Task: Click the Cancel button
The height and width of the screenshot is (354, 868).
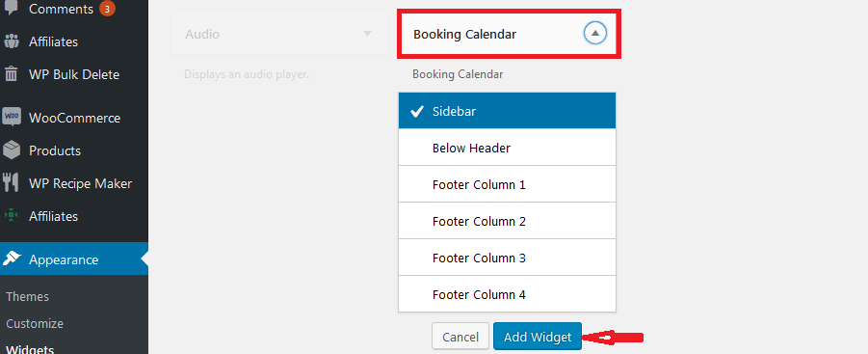Action: point(460,337)
